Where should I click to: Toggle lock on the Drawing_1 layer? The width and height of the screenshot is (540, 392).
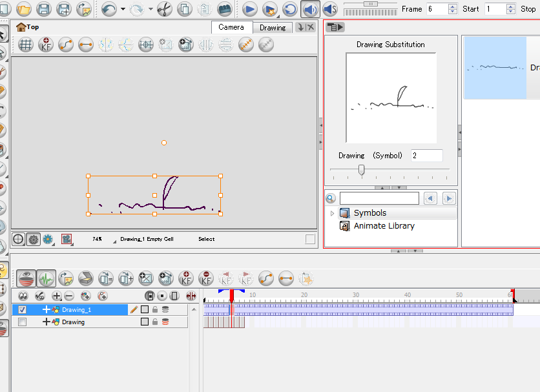(x=155, y=310)
